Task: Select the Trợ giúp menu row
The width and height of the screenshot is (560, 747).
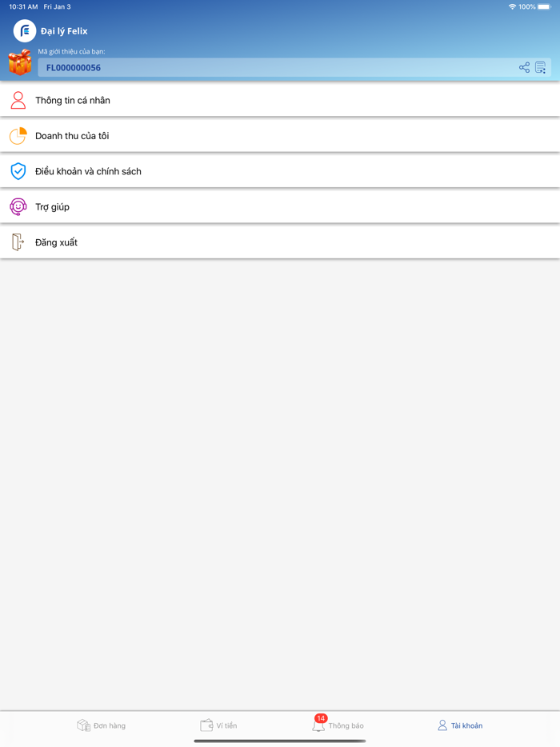Action: 53,207
